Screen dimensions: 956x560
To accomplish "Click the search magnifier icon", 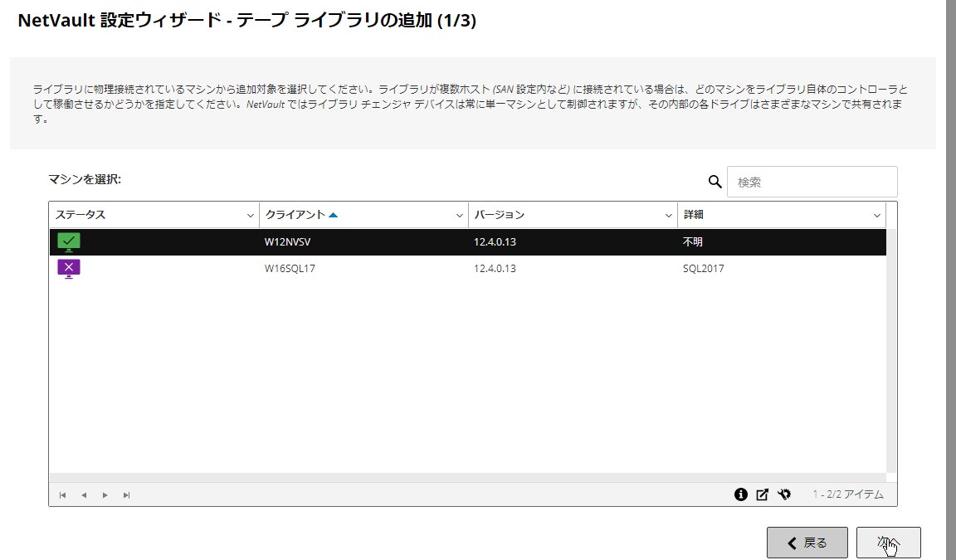I will click(x=715, y=182).
